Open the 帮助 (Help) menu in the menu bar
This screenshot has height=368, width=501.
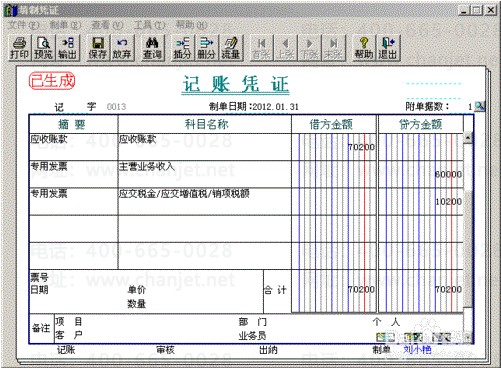191,25
